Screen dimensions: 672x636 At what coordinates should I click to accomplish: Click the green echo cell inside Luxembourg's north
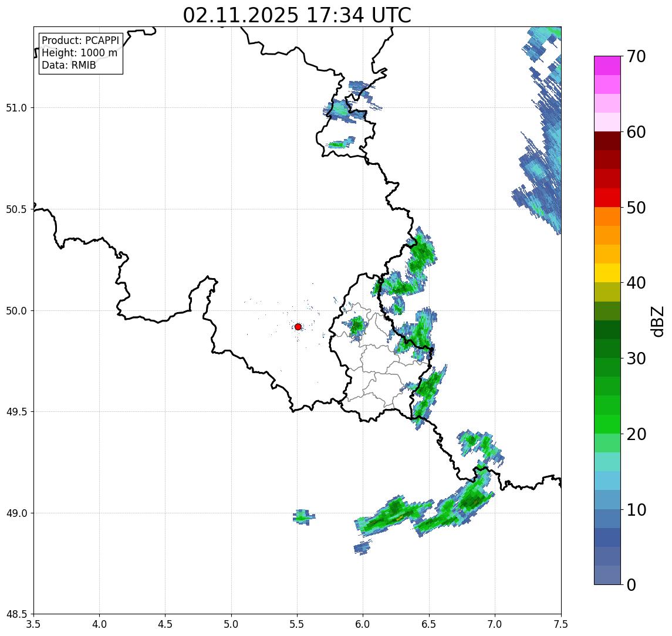355,327
